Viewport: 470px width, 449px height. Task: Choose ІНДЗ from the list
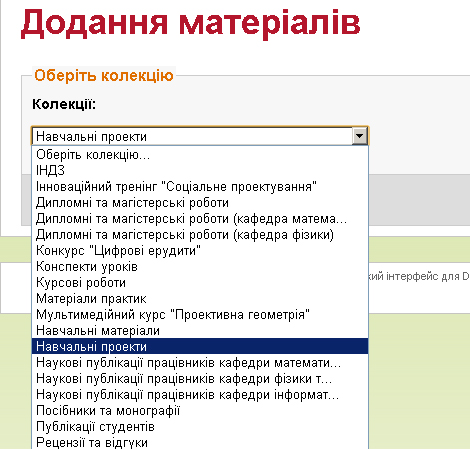pyautogui.click(x=200, y=171)
